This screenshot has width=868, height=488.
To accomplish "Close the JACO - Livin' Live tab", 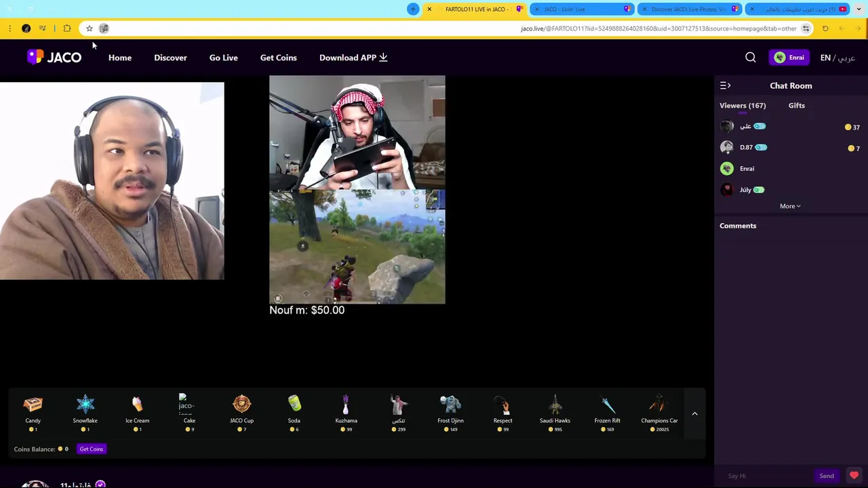I will click(537, 9).
